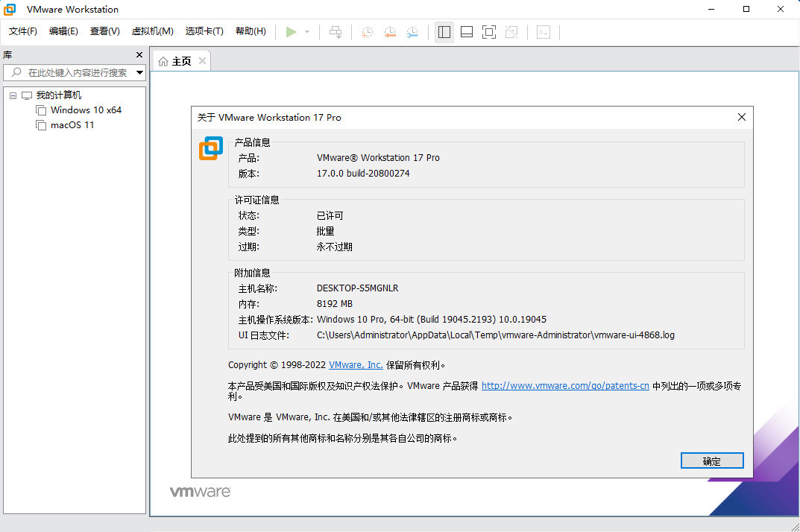Switch to the 主页 tab
The height and width of the screenshot is (532, 800).
click(x=180, y=61)
